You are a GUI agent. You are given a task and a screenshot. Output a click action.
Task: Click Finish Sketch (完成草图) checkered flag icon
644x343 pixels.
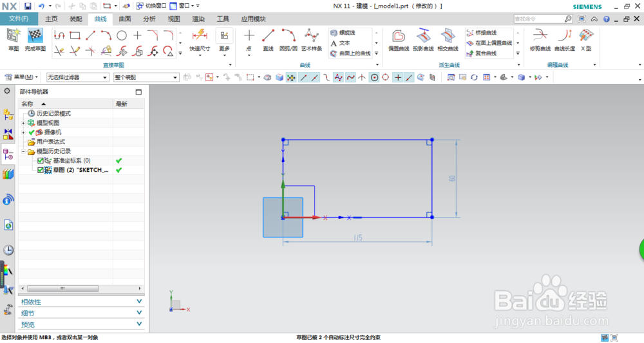tap(35, 36)
